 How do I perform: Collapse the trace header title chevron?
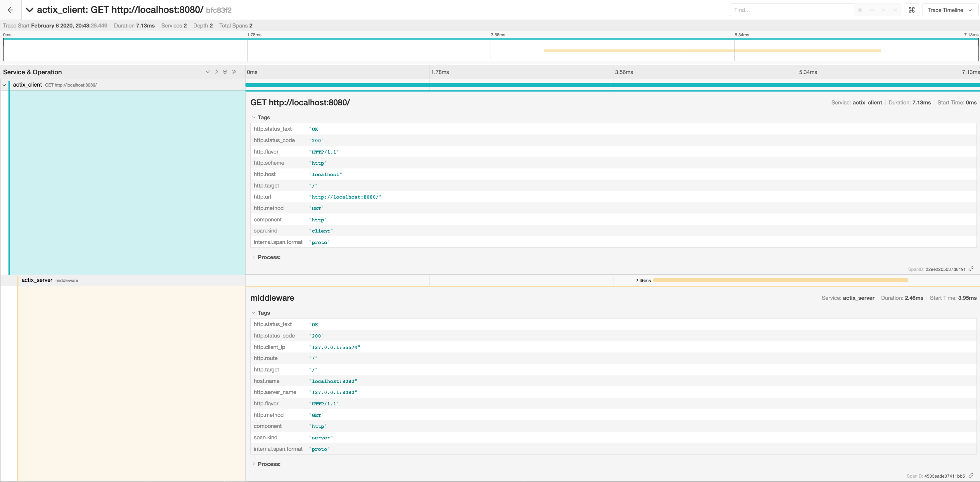pyautogui.click(x=29, y=10)
